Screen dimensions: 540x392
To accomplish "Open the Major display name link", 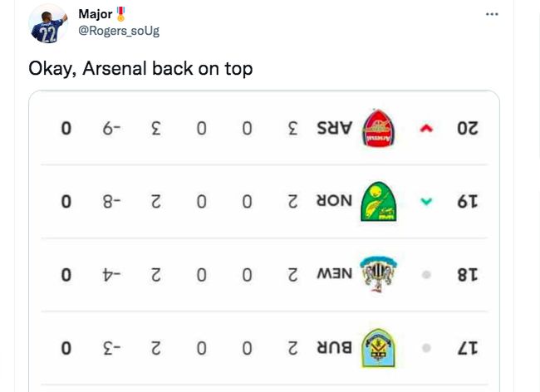I will [96, 14].
